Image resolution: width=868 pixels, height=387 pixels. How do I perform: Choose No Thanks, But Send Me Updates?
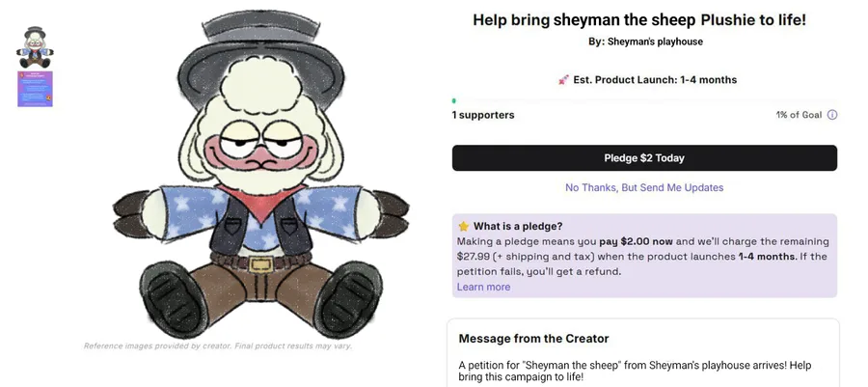[644, 187]
